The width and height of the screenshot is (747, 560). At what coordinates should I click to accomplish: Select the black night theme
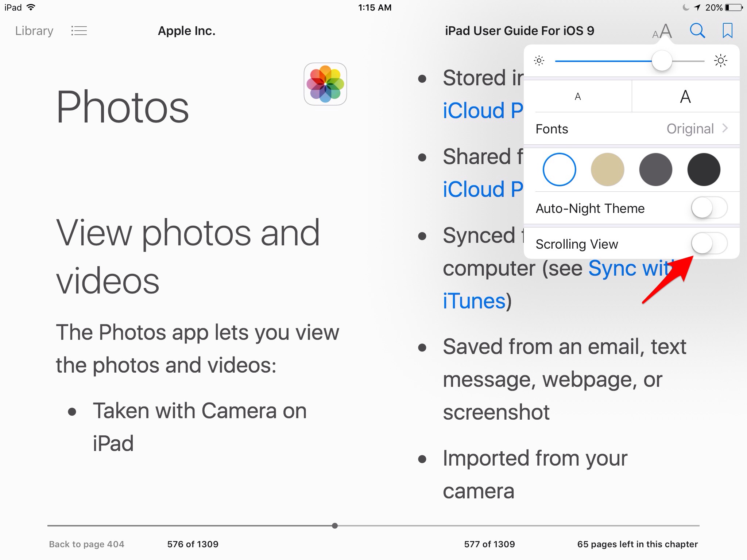point(704,170)
